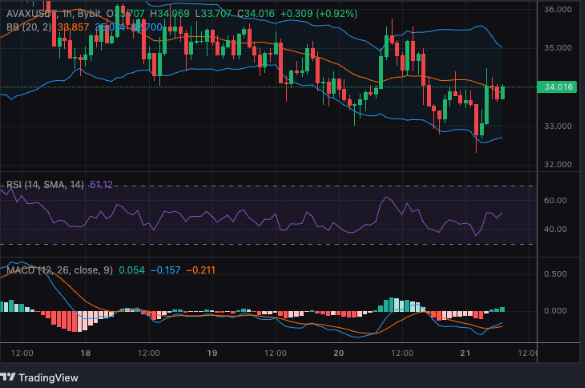Viewport: 585px width, 388px height.
Task: Click the TradingView logo icon
Action: click(7, 377)
